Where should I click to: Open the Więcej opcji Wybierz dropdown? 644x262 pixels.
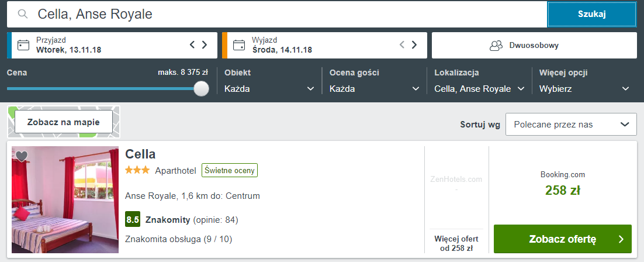click(584, 89)
